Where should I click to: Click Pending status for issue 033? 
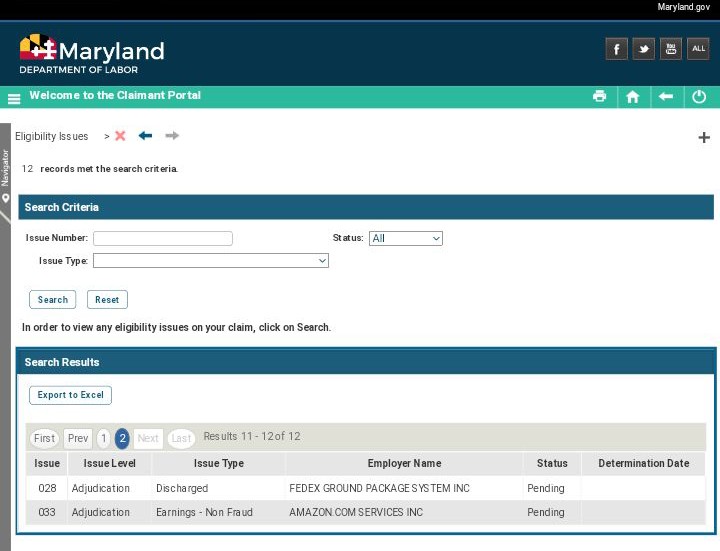[546, 512]
